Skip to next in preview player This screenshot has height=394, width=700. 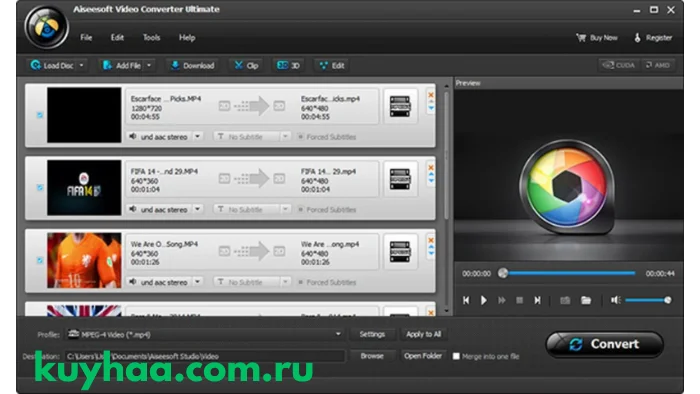[538, 300]
